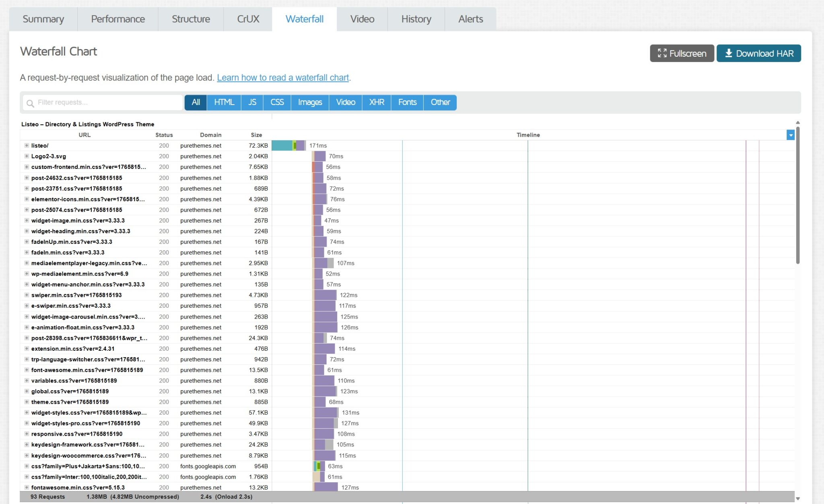Filter requests by HTML
The image size is (824, 504).
point(224,103)
